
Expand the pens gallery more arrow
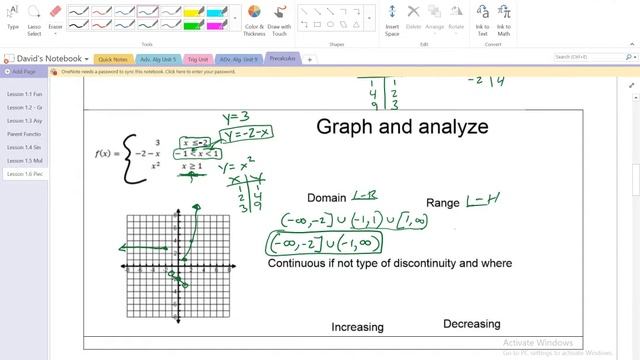[x=234, y=18]
